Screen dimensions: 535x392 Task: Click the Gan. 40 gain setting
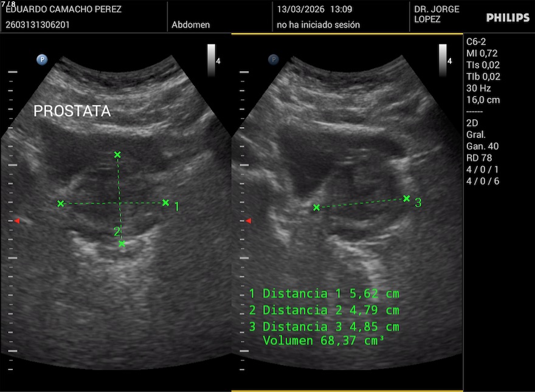(x=482, y=146)
